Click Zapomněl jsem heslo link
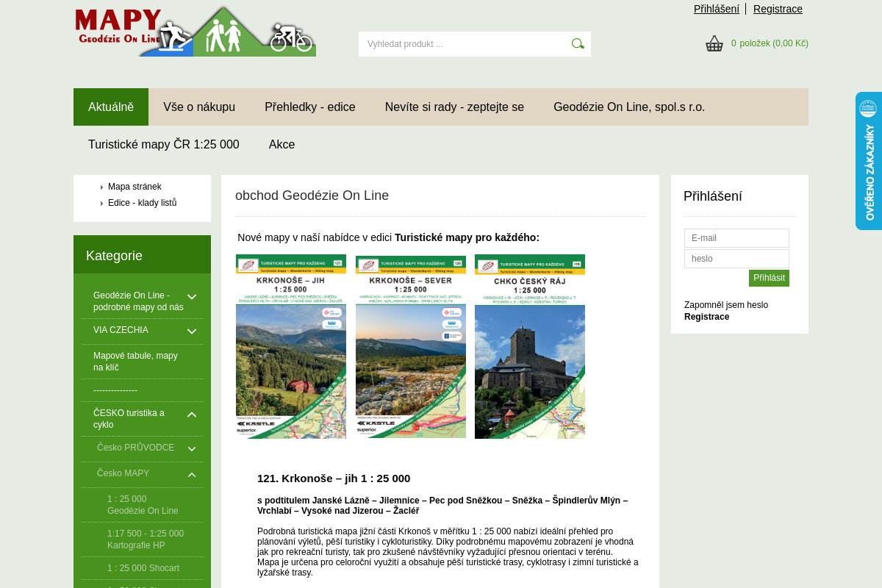The height and width of the screenshot is (588, 882). click(726, 305)
